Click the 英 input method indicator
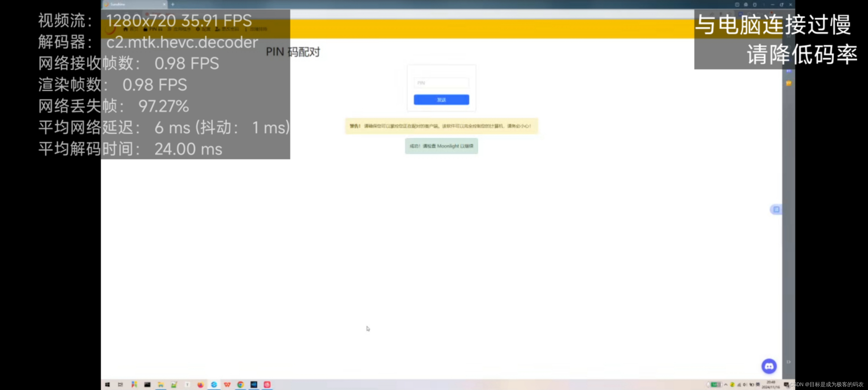868x390 pixels. click(758, 385)
